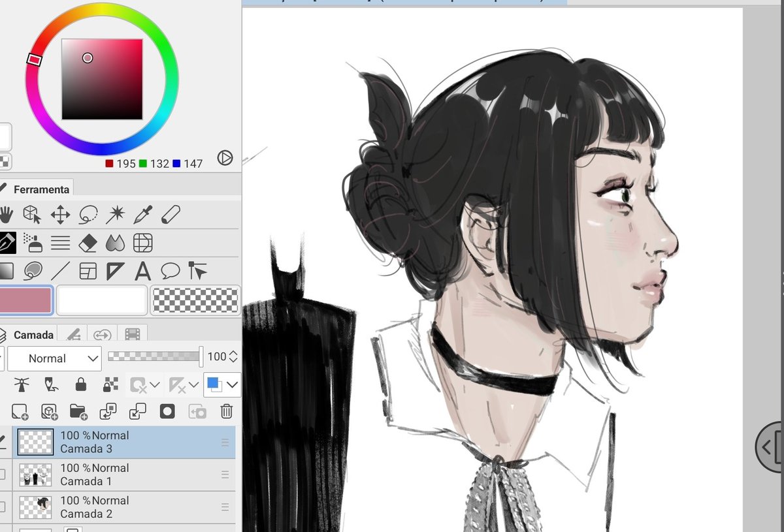The image size is (784, 532).
Task: Delete the selected layer
Action: coord(226,411)
